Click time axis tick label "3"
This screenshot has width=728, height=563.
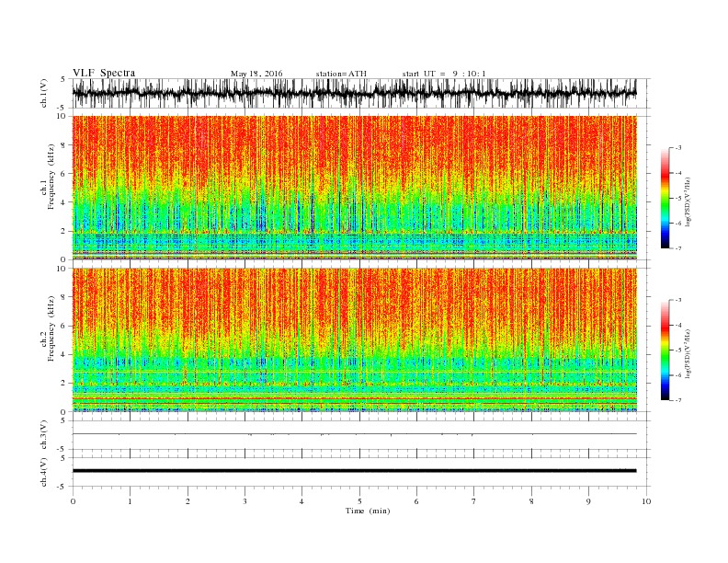(245, 501)
